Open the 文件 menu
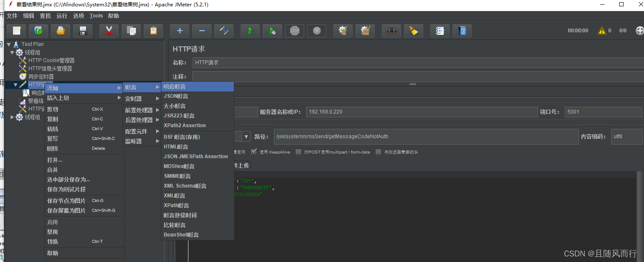Image resolution: width=644 pixels, height=262 pixels. click(12, 16)
